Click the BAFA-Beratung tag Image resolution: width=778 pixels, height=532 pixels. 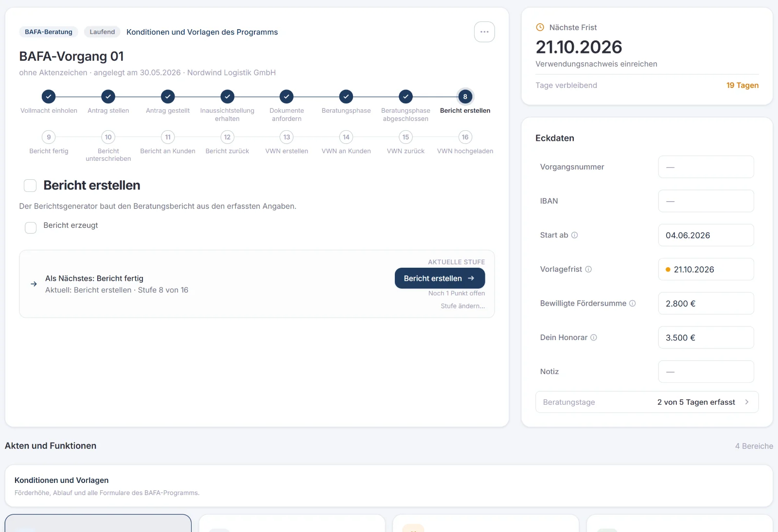(49, 32)
